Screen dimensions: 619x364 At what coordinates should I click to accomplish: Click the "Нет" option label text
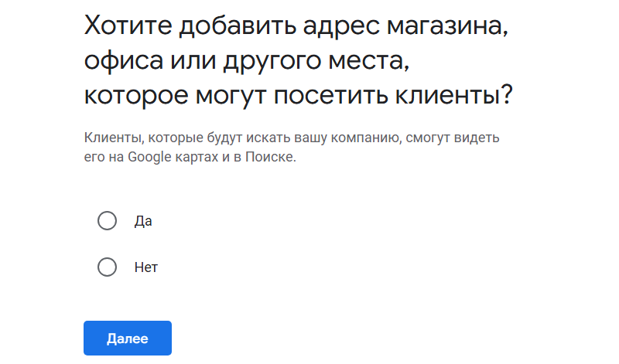point(146,267)
